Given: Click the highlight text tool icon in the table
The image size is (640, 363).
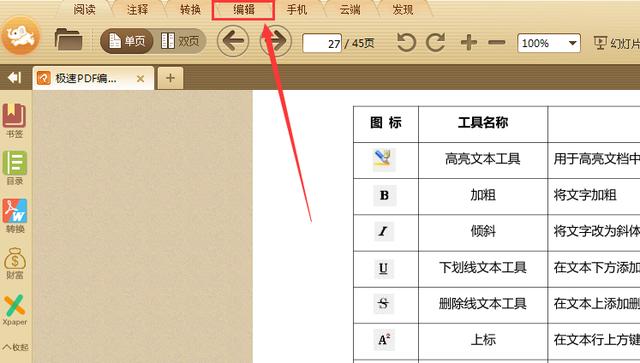Looking at the screenshot, I should coord(384,159).
